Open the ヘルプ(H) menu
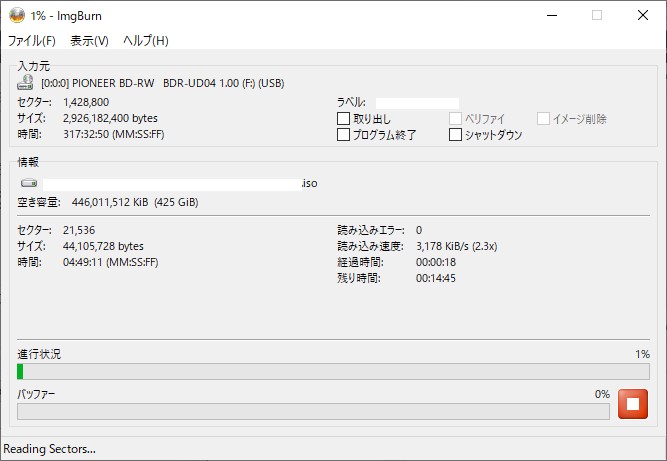Screen dimensions: 667x461 point(146,41)
